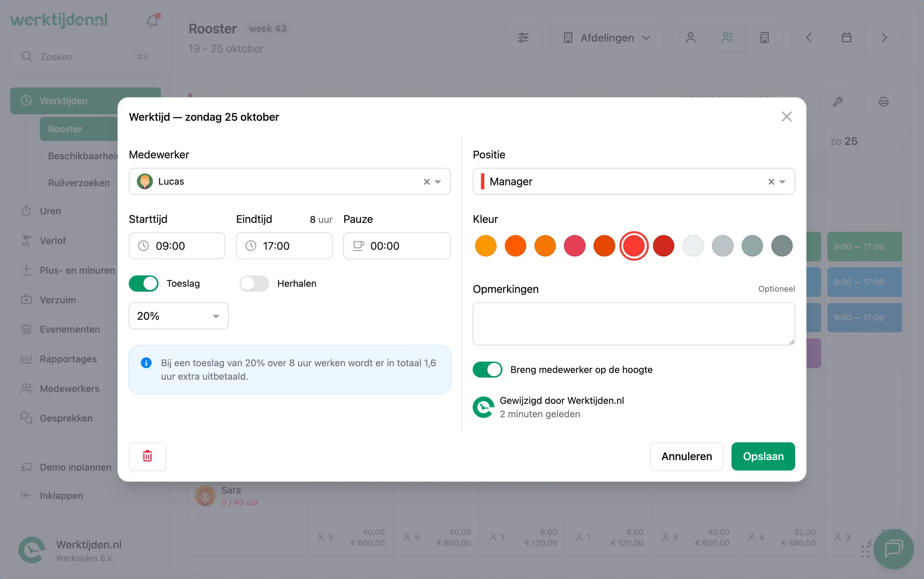Go to next week arrow

(884, 38)
